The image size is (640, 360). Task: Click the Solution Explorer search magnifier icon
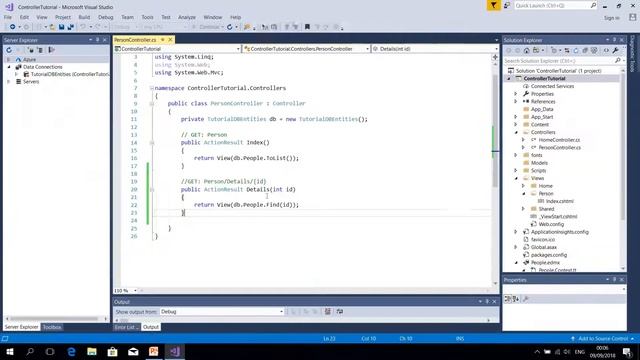click(x=618, y=60)
